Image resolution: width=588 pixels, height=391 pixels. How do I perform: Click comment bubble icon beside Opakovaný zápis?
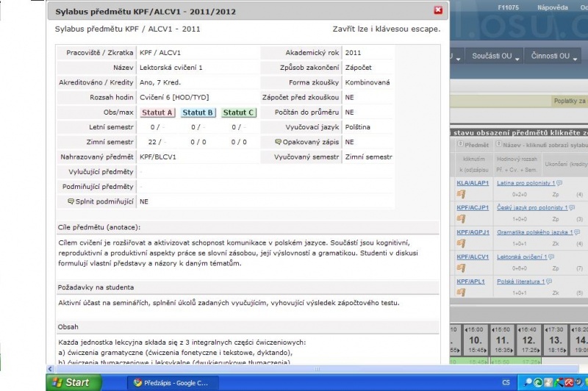pos(278,142)
